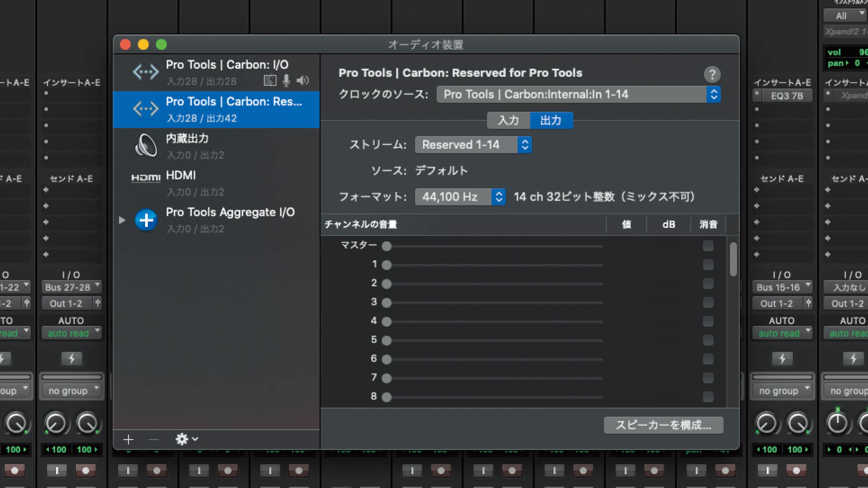Click the Reserved for Pro Tools device icon
The image size is (868, 488).
coord(146,109)
